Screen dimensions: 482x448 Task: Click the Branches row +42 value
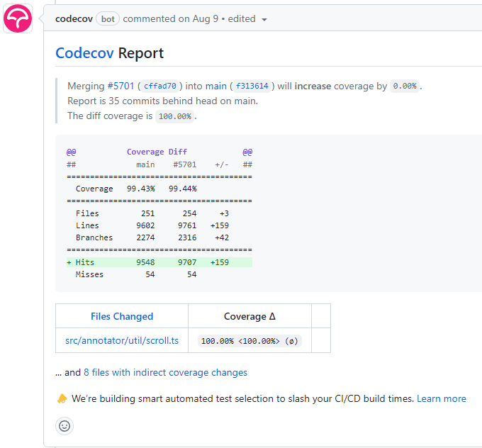pos(222,237)
